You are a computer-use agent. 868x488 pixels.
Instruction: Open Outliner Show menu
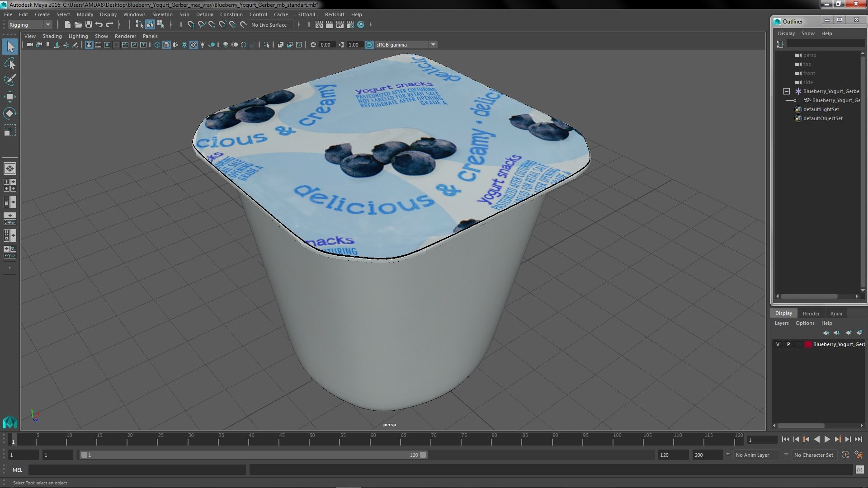point(808,33)
